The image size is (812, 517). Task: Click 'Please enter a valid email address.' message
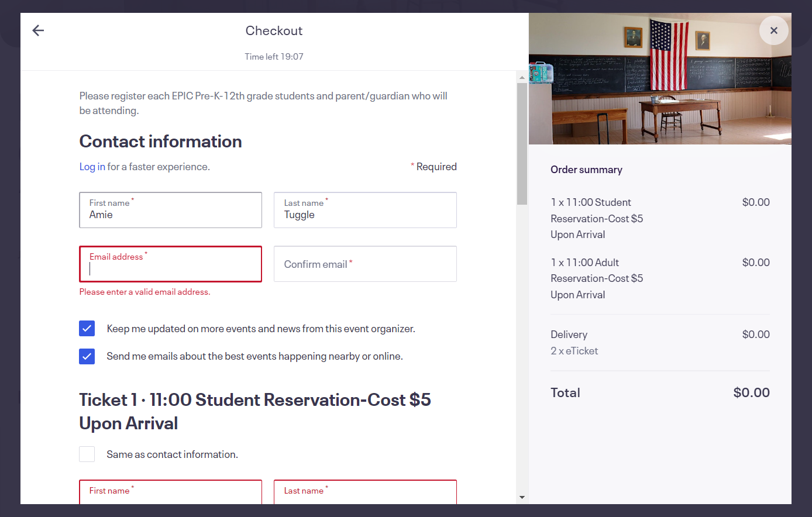pos(145,292)
